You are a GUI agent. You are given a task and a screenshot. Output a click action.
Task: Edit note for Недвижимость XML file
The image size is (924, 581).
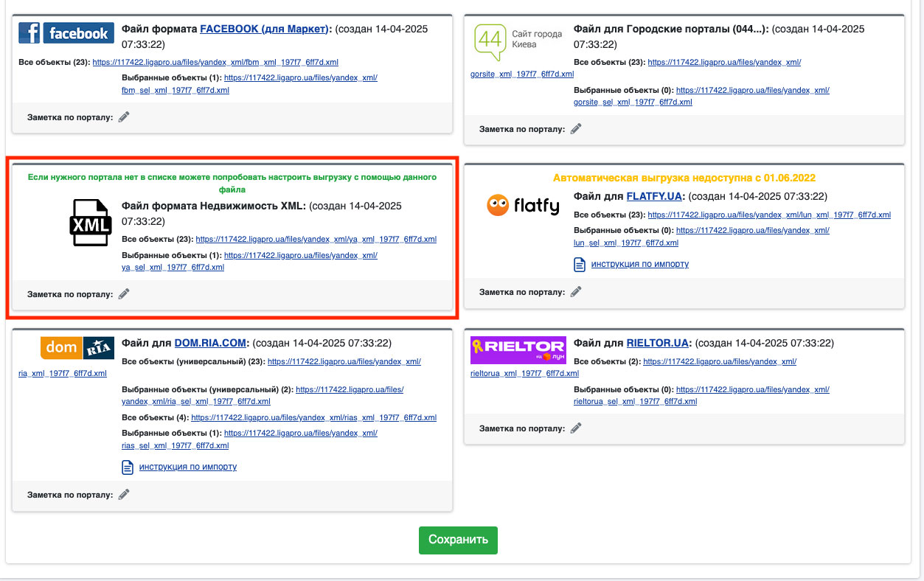tap(124, 293)
